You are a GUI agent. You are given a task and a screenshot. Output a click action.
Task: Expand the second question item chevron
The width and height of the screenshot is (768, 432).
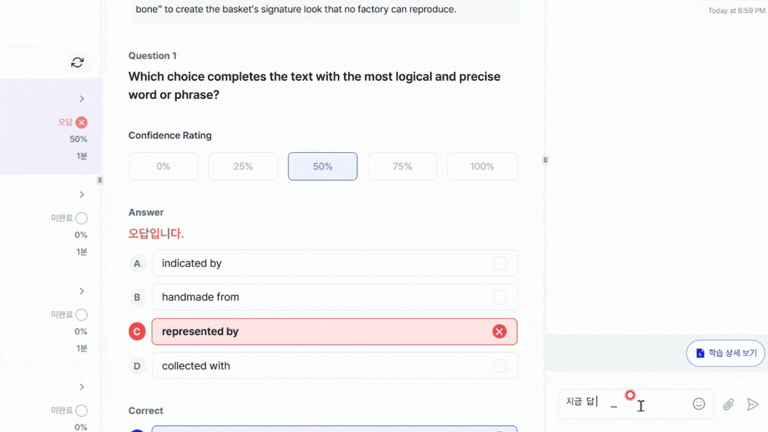point(82,195)
